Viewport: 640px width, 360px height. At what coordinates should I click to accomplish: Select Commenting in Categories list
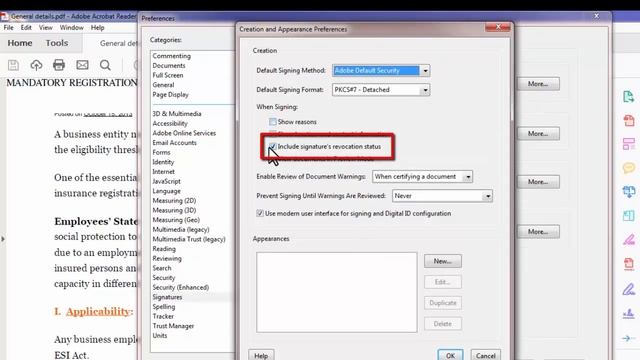(x=171, y=56)
